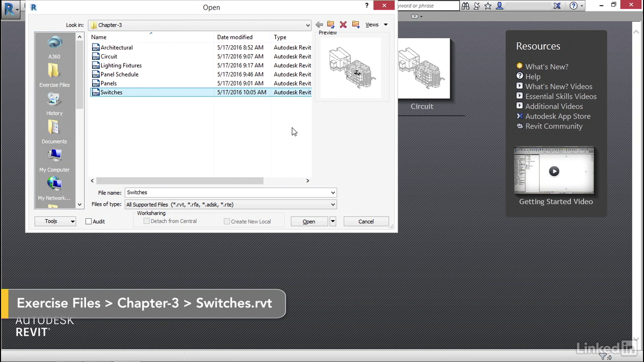
Task: Click the Help question mark icon
Action: (x=574, y=6)
